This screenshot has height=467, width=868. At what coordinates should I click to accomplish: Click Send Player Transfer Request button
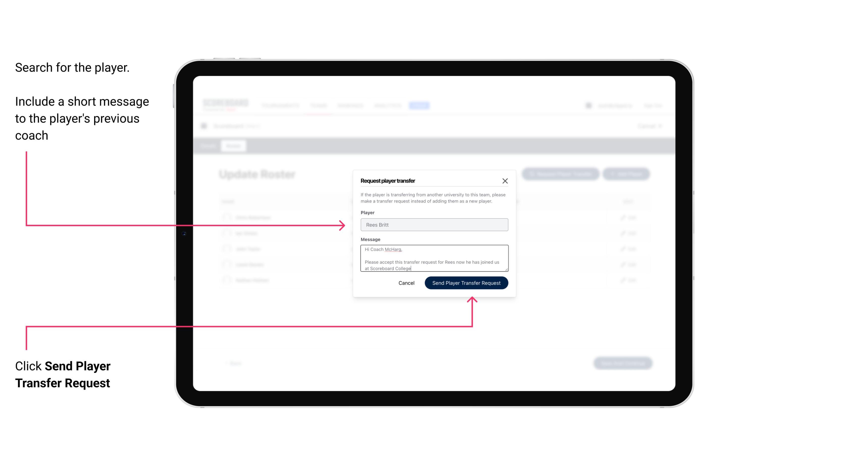(x=467, y=282)
